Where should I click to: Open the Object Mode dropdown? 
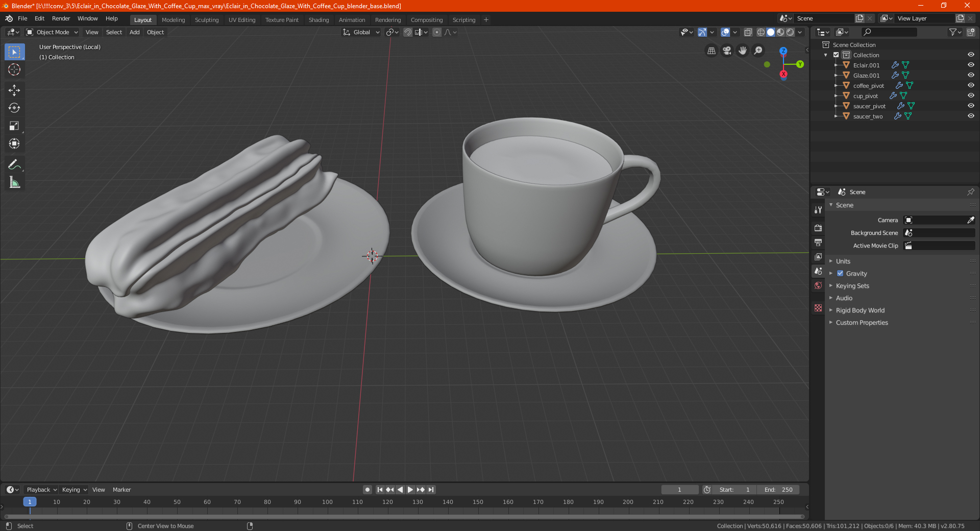tap(52, 32)
